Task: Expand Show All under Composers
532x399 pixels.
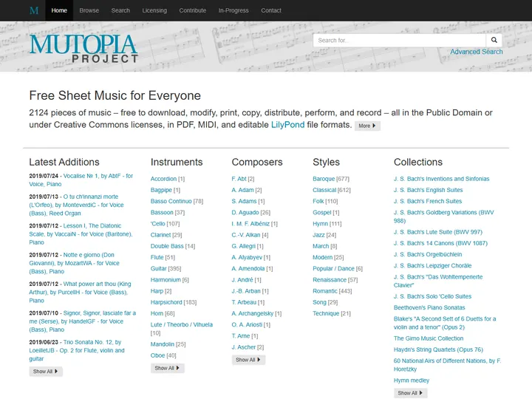Action: tap(248, 360)
